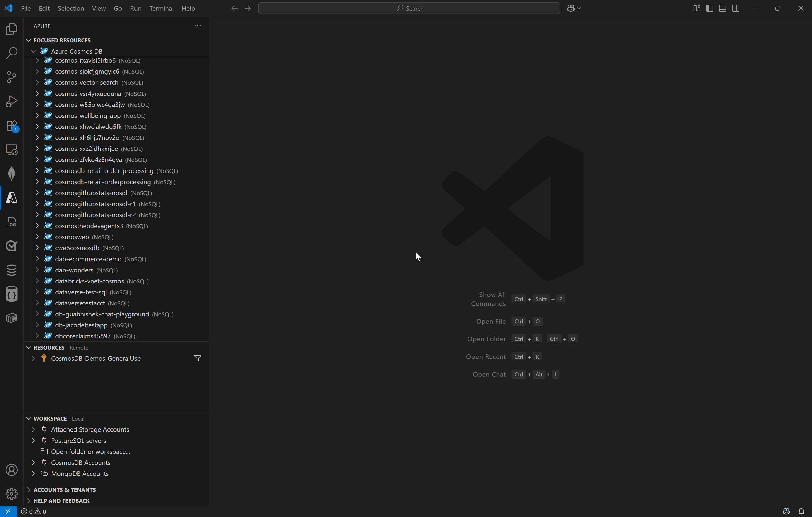812x517 pixels.
Task: Collapse the Focused Resources section
Action: coord(29,40)
